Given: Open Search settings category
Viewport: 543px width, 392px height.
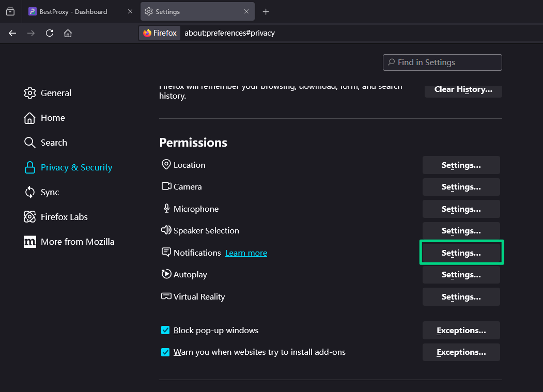Looking at the screenshot, I should coord(45,143).
